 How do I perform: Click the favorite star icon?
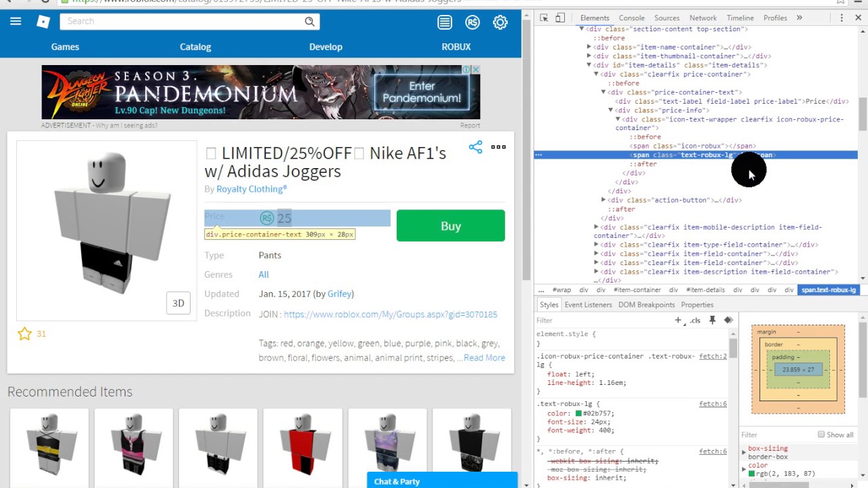click(25, 333)
